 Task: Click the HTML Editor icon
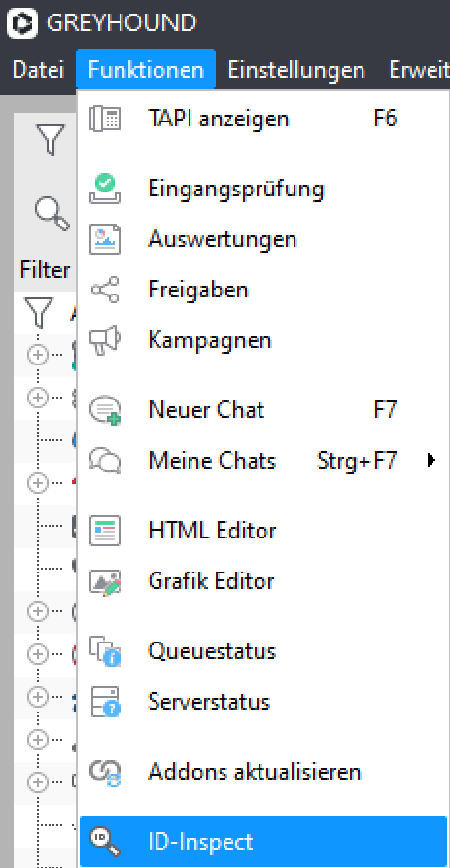(x=105, y=531)
